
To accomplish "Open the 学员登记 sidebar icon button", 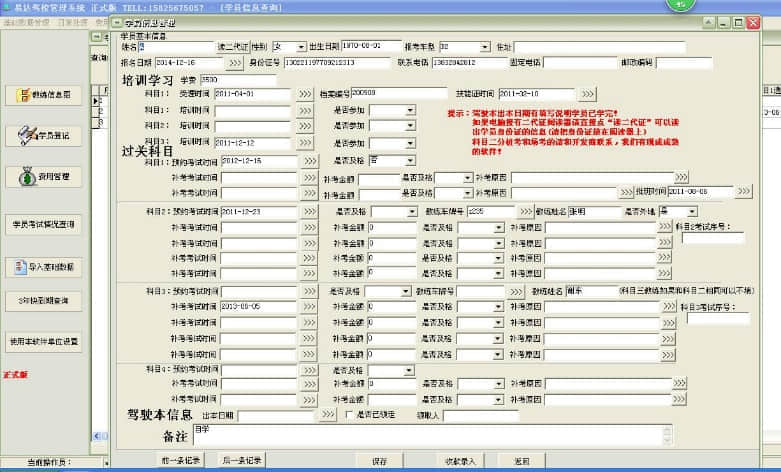I will [x=43, y=135].
